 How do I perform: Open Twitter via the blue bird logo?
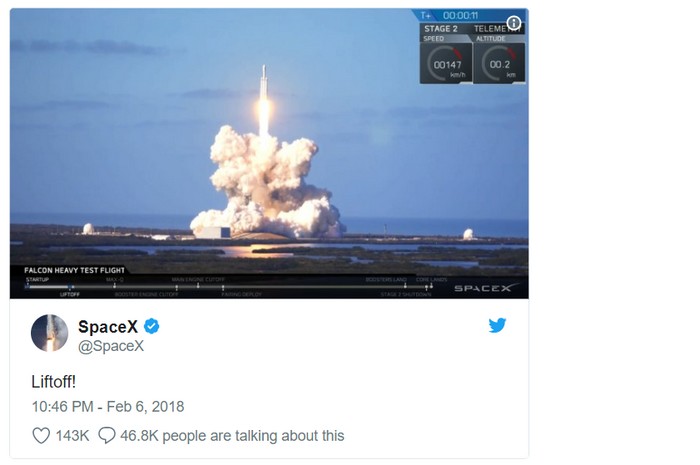coord(497,325)
